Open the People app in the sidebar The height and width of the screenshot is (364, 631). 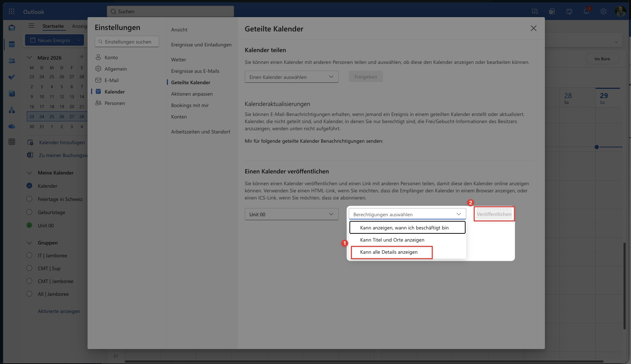click(12, 61)
